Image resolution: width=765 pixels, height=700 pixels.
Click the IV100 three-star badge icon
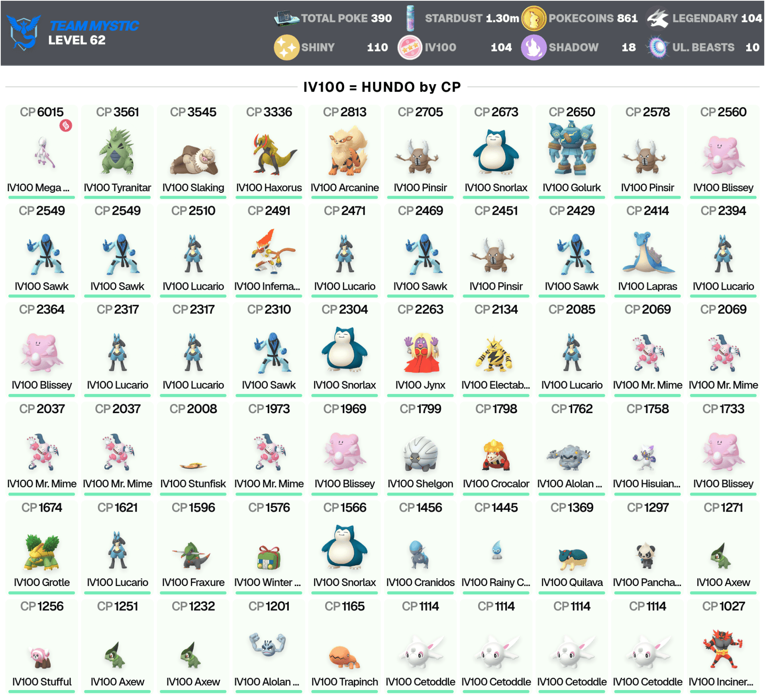(x=410, y=47)
